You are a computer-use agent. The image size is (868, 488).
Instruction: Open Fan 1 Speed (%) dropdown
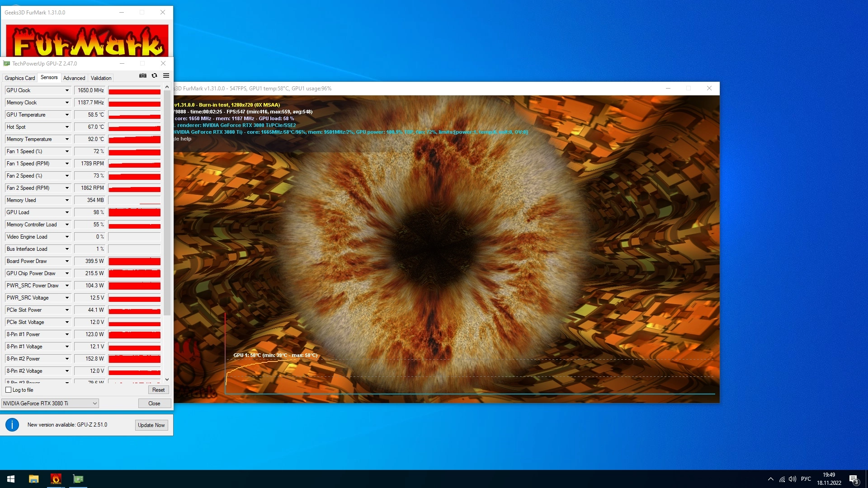click(x=67, y=151)
